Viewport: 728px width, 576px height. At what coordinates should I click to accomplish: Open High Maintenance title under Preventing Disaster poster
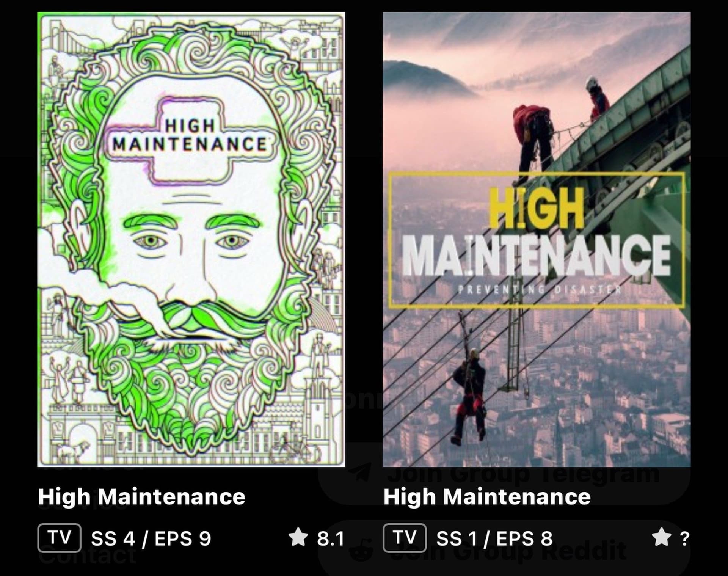pyautogui.click(x=487, y=496)
